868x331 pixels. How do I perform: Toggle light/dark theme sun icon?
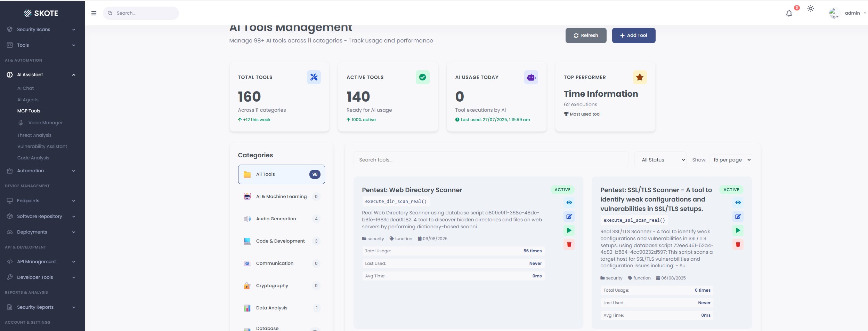810,9
